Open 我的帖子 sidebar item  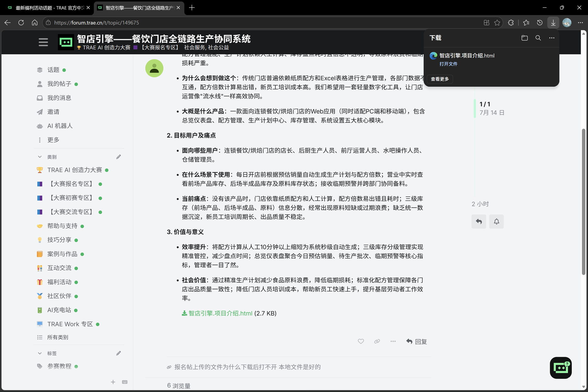click(x=59, y=84)
